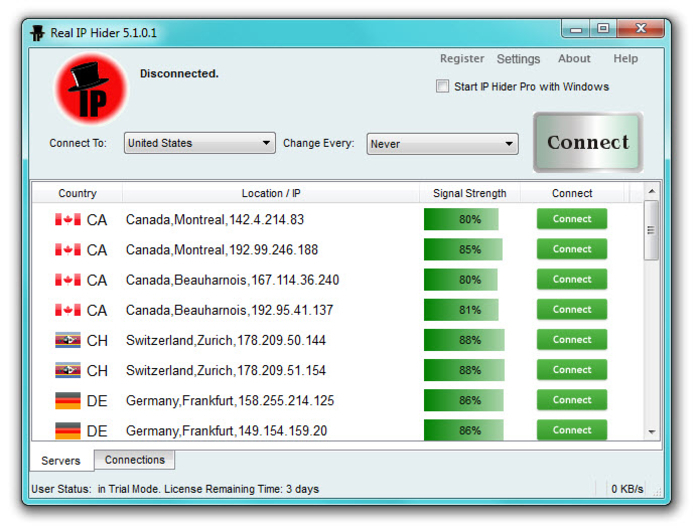This screenshot has height=531, width=700.
Task: Select the row Germany,Frankfurt,158.255.214.125
Action: (x=338, y=401)
